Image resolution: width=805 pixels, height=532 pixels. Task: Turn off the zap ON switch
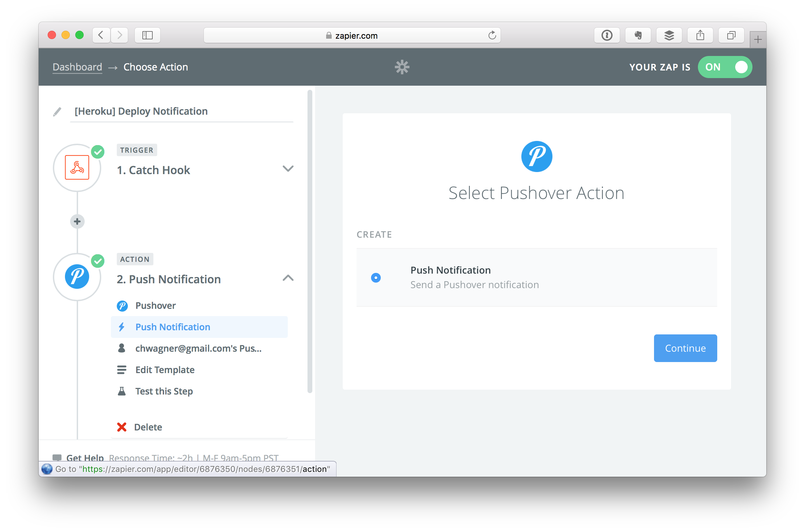pos(725,67)
